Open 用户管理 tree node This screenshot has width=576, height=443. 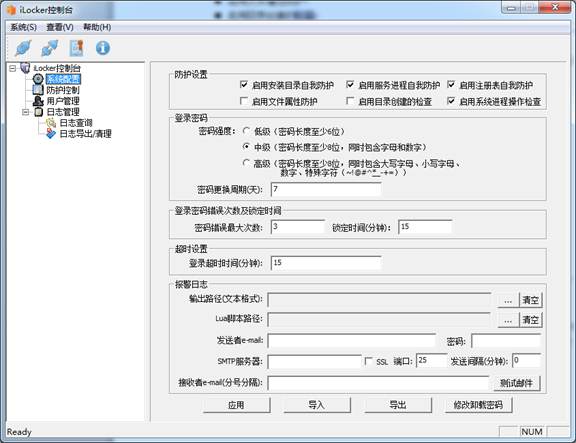click(x=63, y=101)
